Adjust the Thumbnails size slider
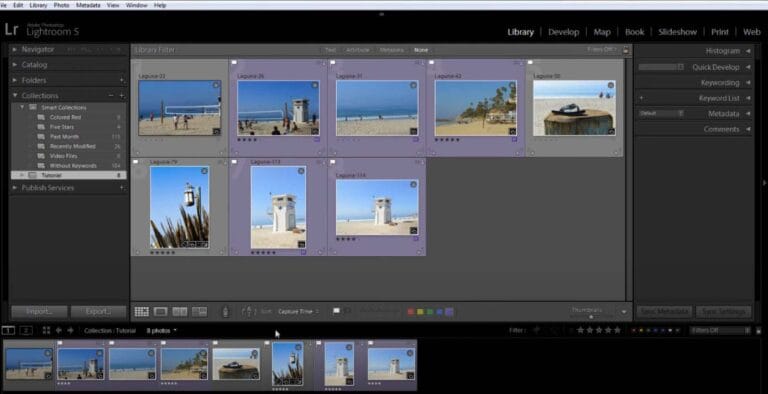This screenshot has height=394, width=768. coord(591,317)
